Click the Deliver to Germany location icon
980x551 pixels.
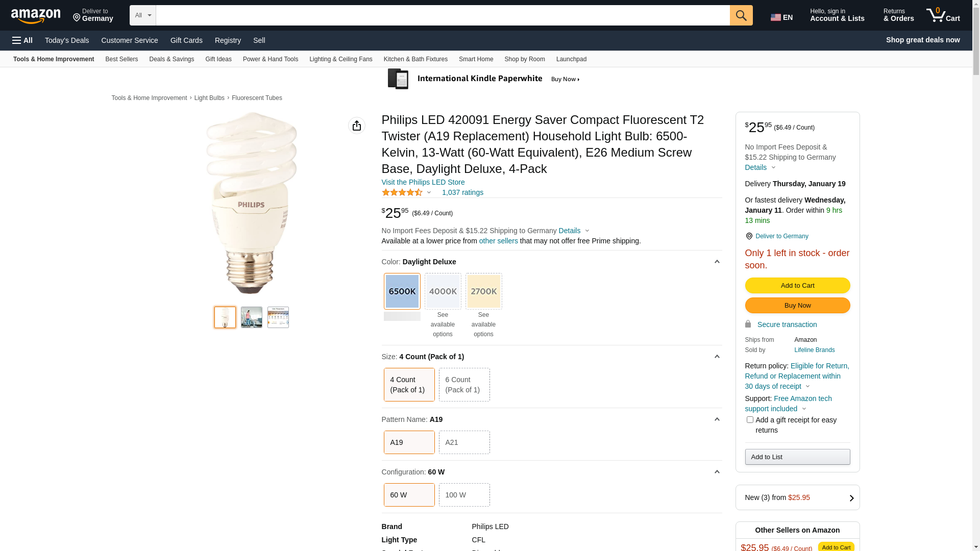[x=749, y=236]
